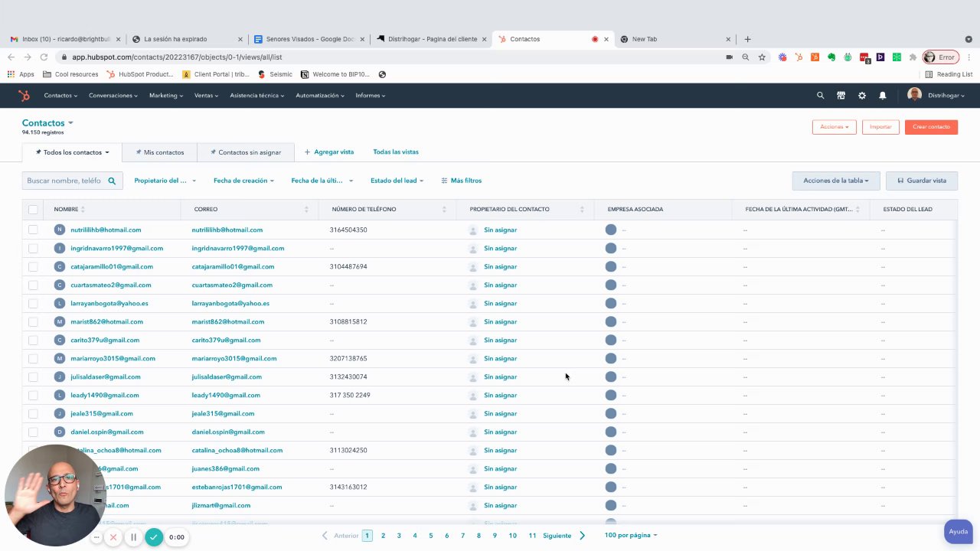Open Todas las vistas link

click(x=396, y=152)
